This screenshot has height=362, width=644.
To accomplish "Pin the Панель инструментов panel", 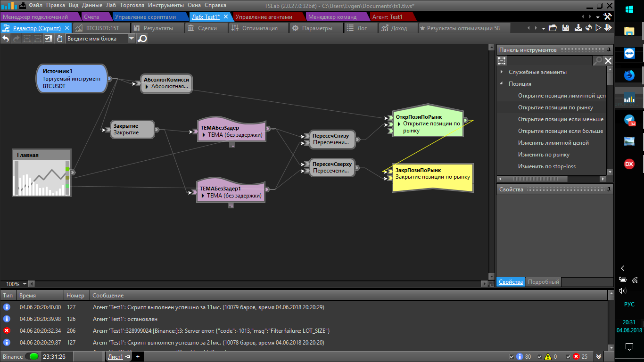I will [609, 50].
